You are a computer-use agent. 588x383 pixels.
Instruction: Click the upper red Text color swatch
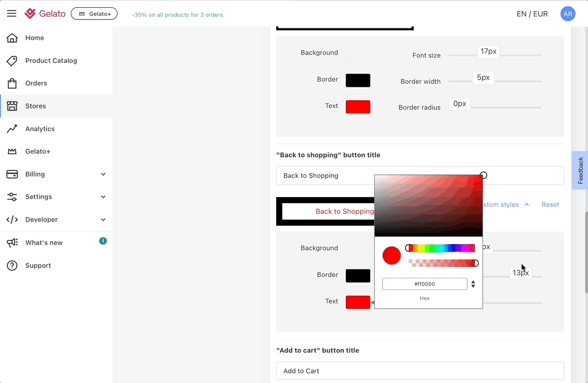pos(357,107)
